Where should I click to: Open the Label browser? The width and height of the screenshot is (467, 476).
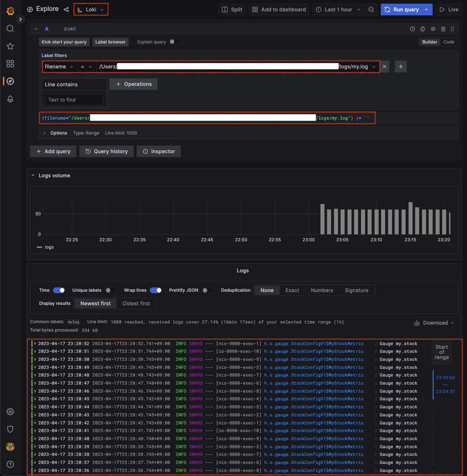(x=110, y=42)
